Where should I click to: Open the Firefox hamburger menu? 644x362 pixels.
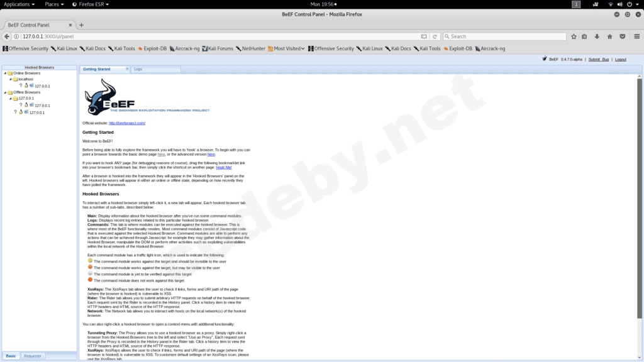[637, 36]
